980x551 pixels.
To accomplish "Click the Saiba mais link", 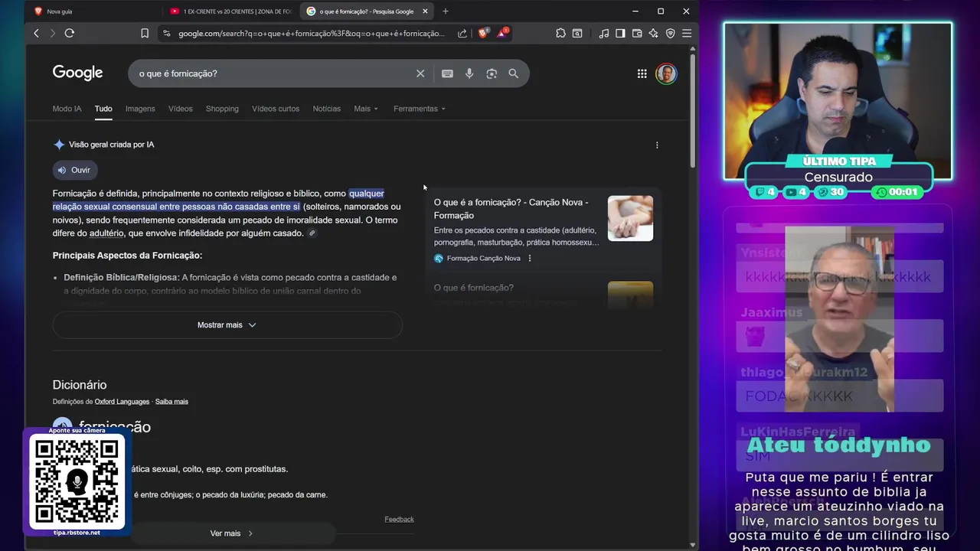I will pyautogui.click(x=171, y=402).
